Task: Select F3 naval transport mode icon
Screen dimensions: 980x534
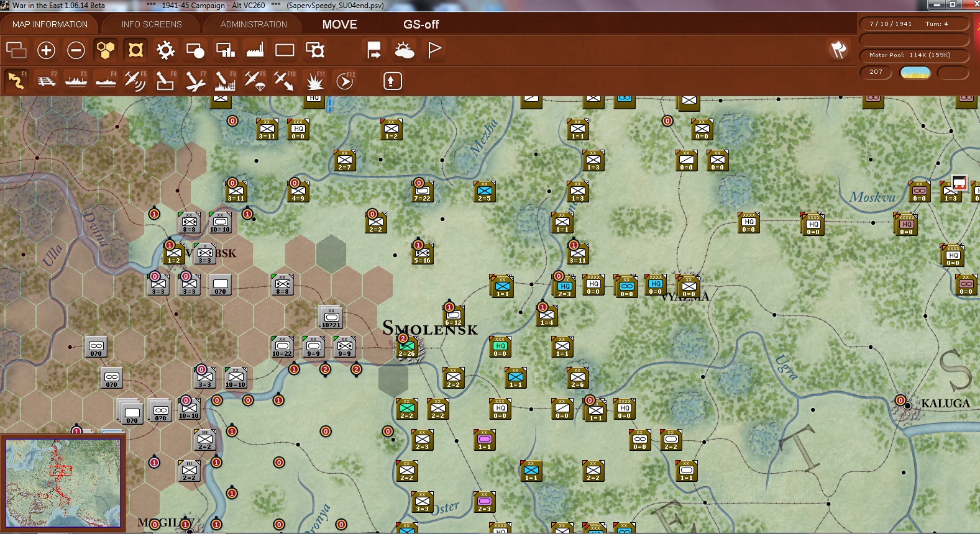Action: click(76, 81)
